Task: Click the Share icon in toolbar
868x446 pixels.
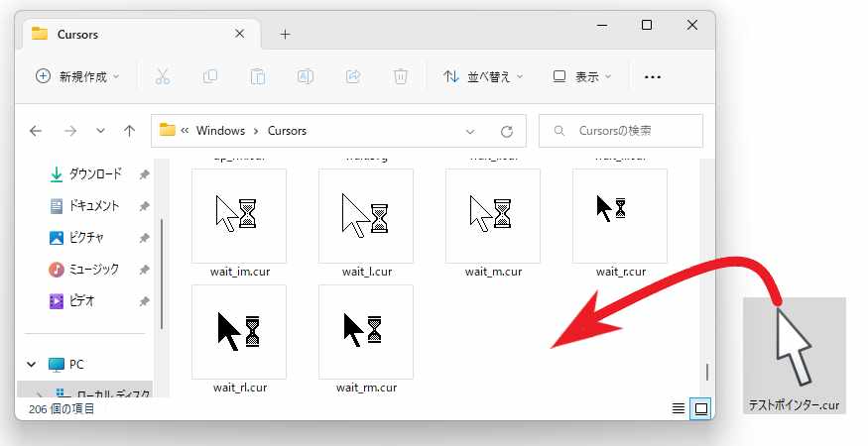Action: (352, 76)
